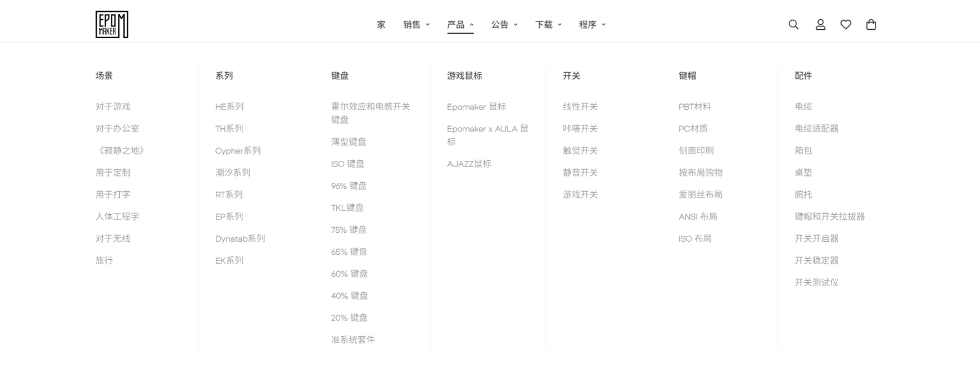
Task: Expand the 公告 dropdown menu
Action: click(x=504, y=25)
